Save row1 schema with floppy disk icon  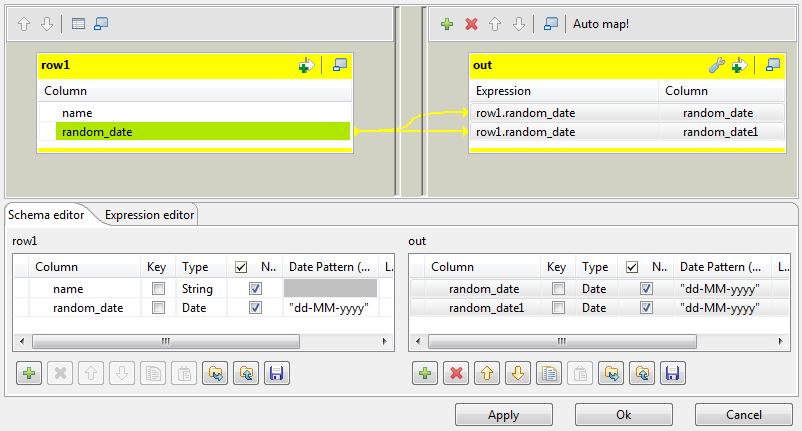pos(277,373)
